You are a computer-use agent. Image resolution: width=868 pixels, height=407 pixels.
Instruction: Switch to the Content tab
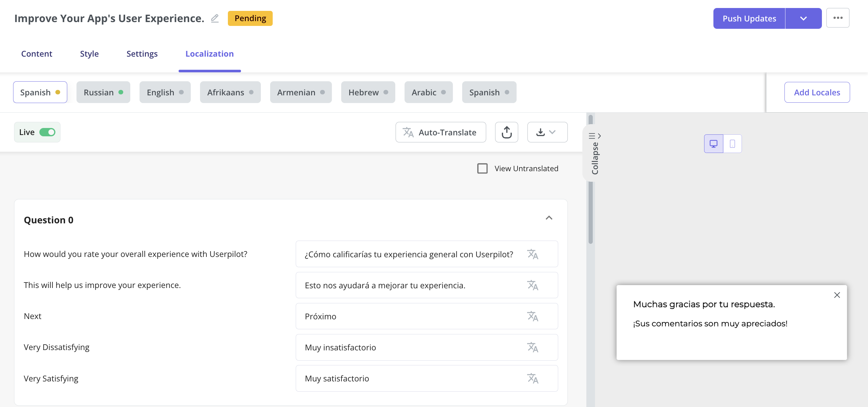36,53
